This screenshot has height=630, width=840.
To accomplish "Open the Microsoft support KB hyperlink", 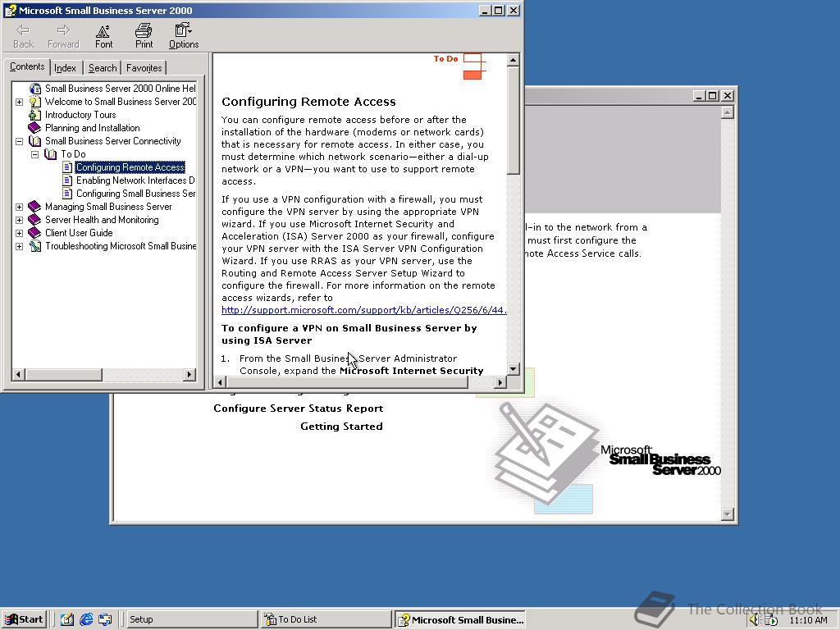I will pyautogui.click(x=361, y=310).
